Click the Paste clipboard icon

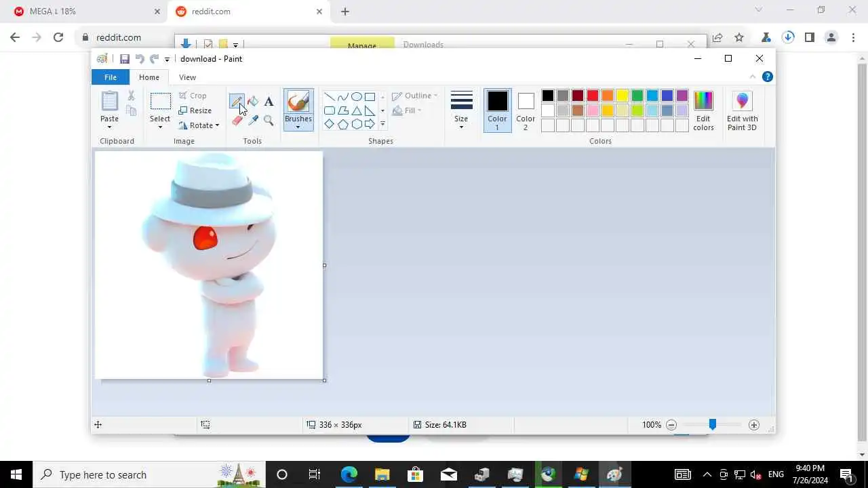click(109, 101)
